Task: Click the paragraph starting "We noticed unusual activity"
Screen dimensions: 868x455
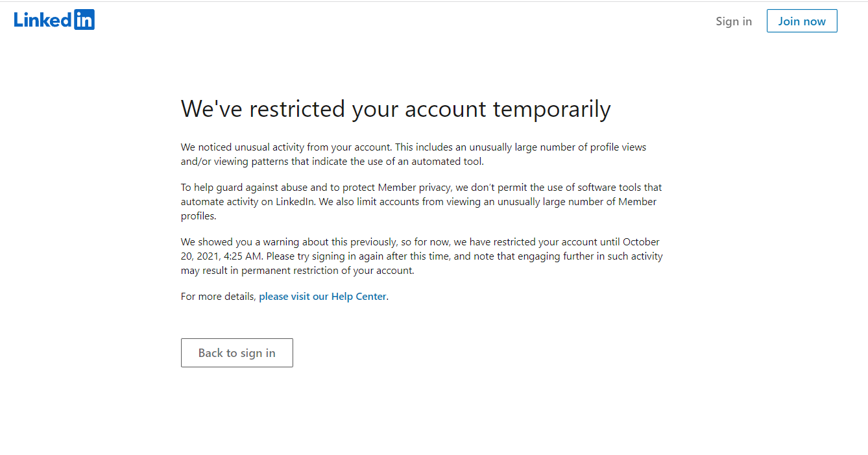Action: click(413, 154)
